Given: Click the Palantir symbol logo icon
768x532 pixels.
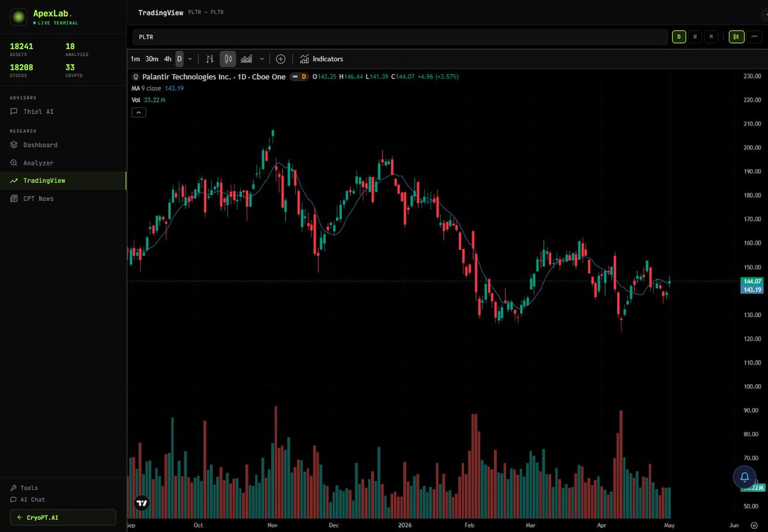Looking at the screenshot, I should pos(136,77).
